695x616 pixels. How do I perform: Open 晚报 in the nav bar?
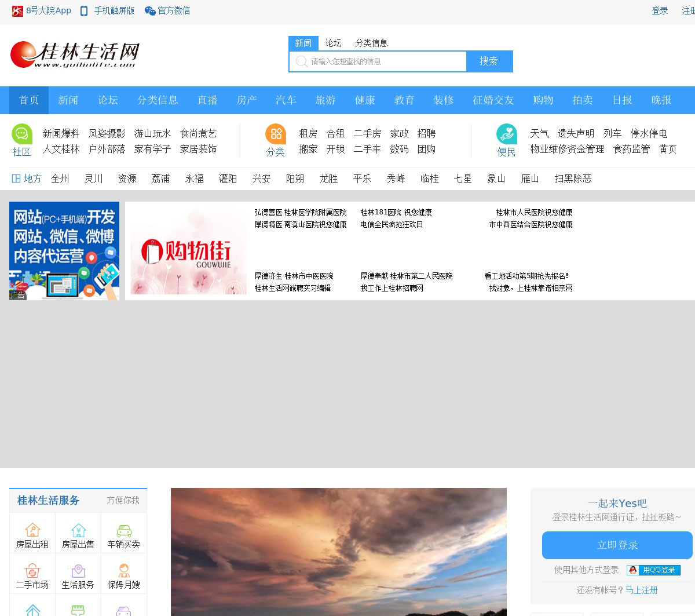(x=661, y=100)
